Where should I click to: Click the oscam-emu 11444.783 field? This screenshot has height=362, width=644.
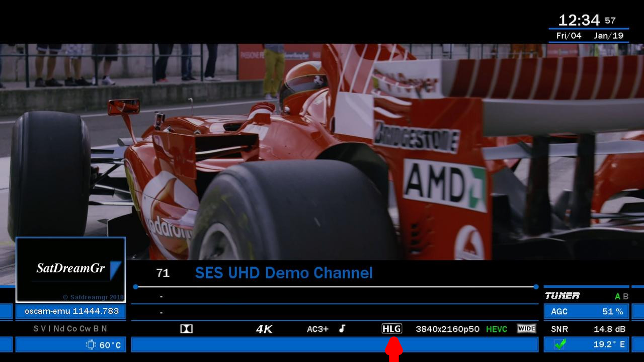click(x=71, y=311)
